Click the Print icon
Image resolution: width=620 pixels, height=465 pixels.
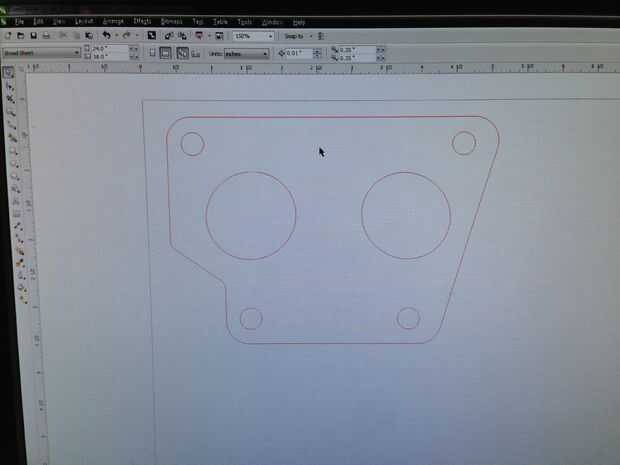pos(46,36)
